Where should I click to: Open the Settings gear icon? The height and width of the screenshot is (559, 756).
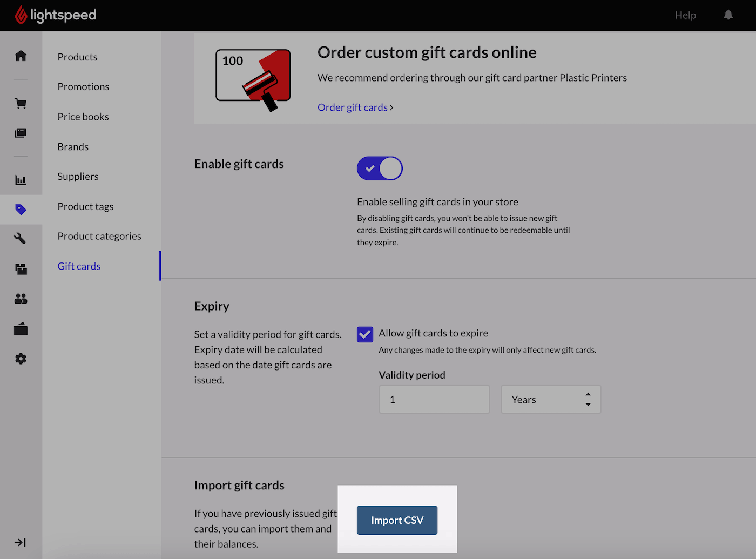pos(21,359)
